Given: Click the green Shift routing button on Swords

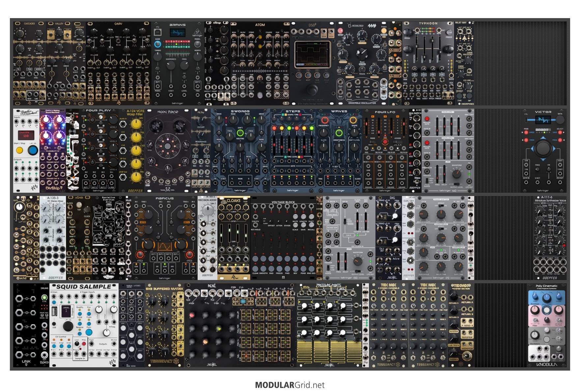Looking at the screenshot, I should click(x=240, y=133).
